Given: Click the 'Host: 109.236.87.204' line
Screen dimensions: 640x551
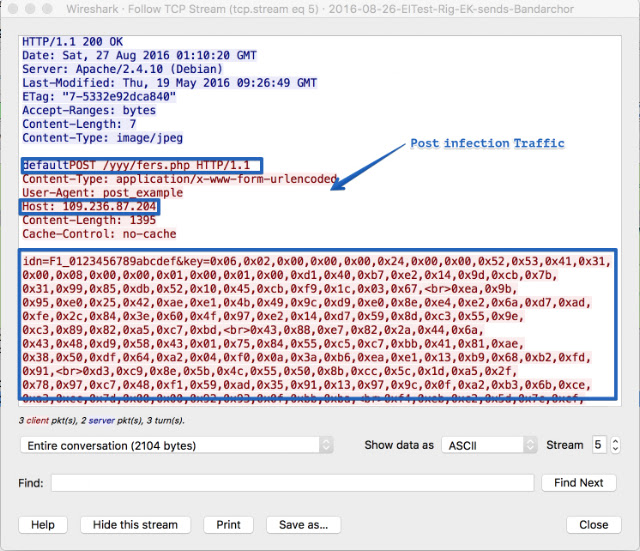Looking at the screenshot, I should pyautogui.click(x=89, y=207).
